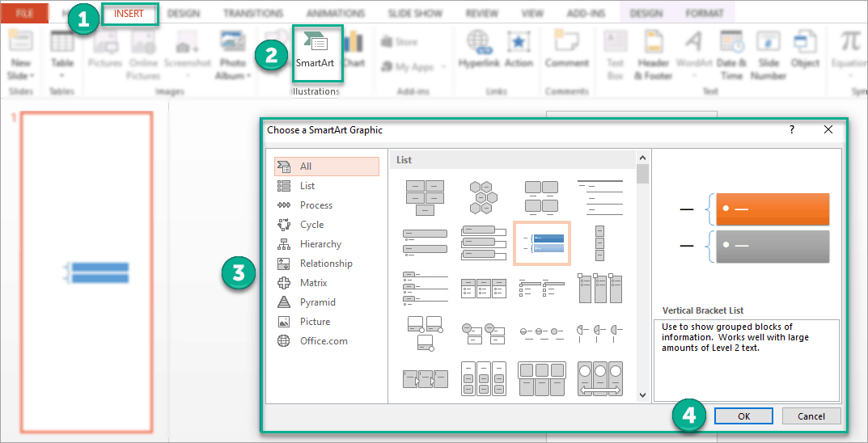The width and height of the screenshot is (868, 443).
Task: Select the selected Vertical Bracket List thumbnail
Action: (543, 243)
